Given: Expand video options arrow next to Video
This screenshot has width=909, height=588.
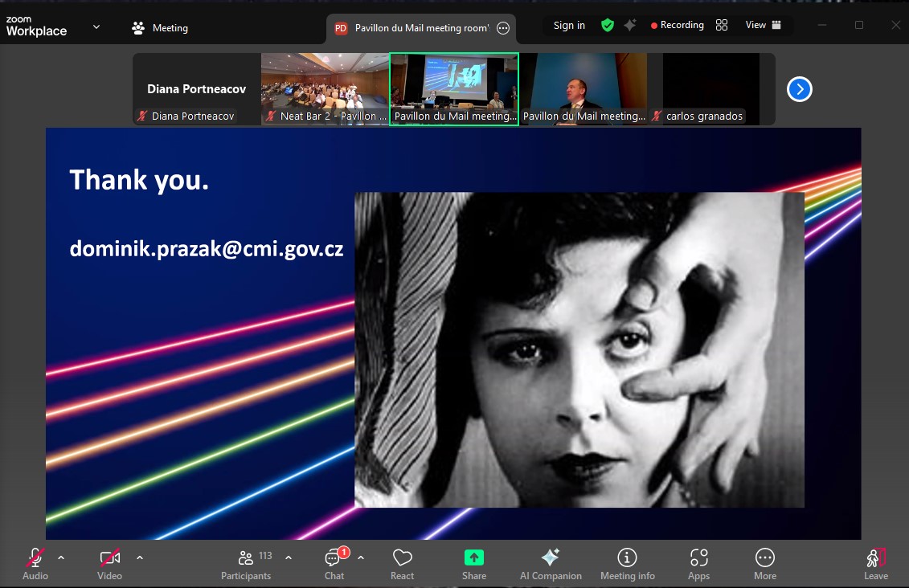Looking at the screenshot, I should click(x=140, y=557).
